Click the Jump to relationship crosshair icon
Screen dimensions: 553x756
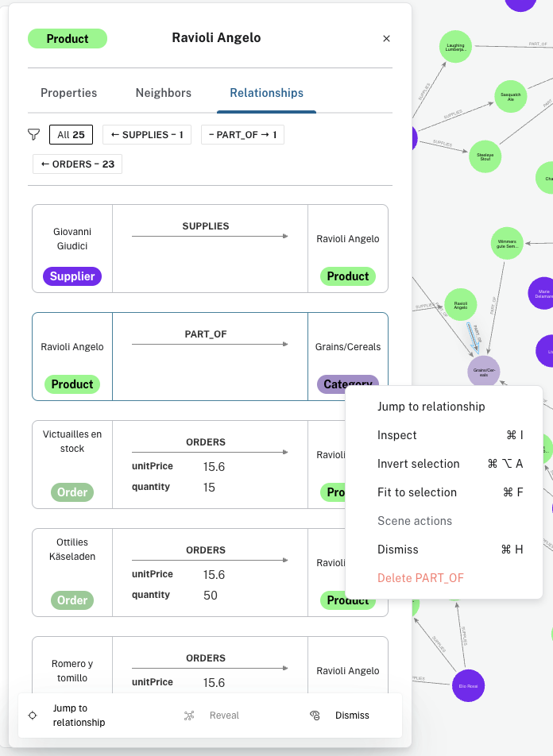tap(33, 715)
